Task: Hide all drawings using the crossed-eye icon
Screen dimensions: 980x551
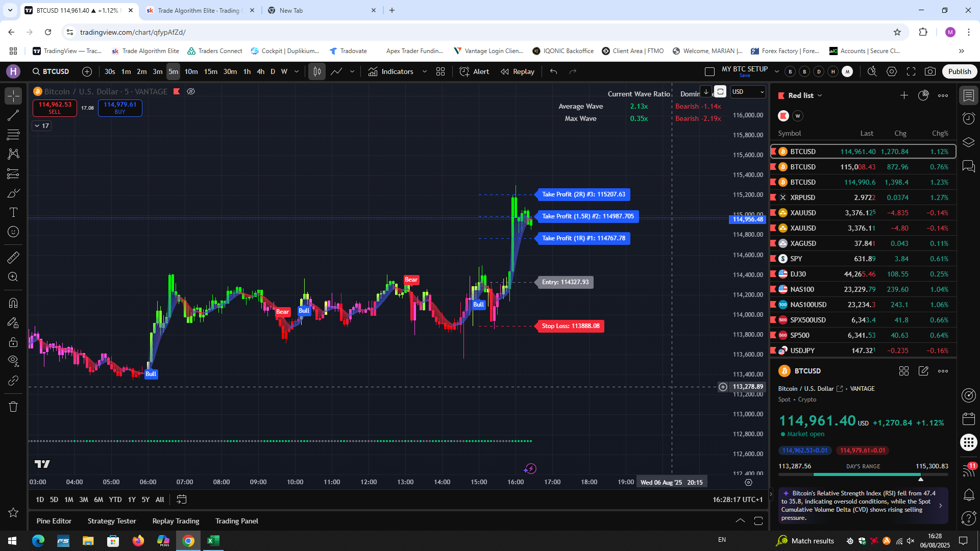Action: point(191,91)
